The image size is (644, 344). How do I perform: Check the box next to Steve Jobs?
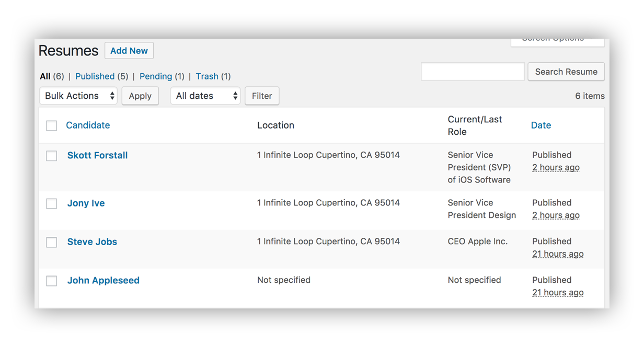(51, 242)
